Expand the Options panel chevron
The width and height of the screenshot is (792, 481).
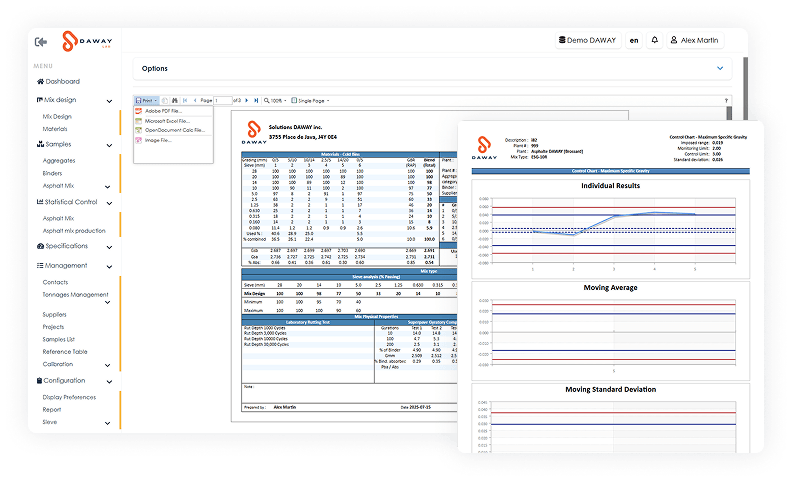[x=720, y=68]
